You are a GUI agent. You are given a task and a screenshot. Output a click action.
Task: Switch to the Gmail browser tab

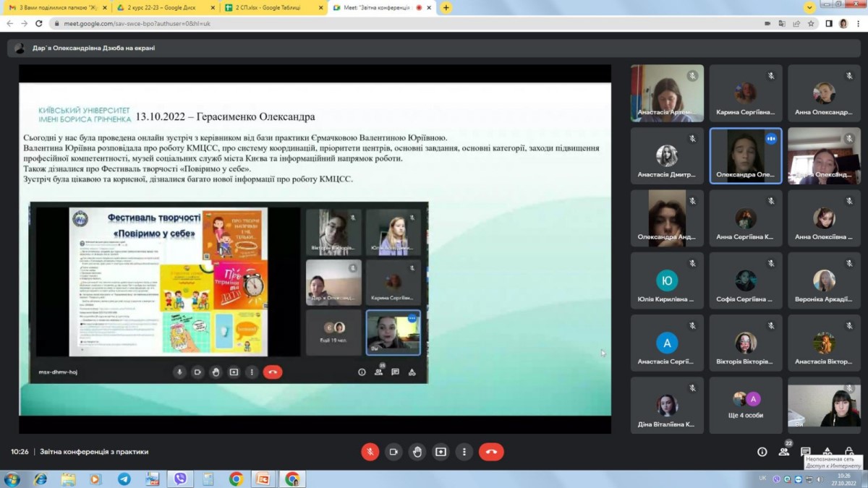(56, 7)
